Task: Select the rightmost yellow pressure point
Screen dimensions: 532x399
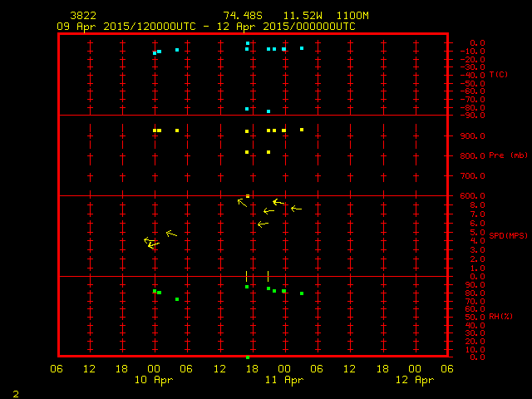Action: point(302,130)
